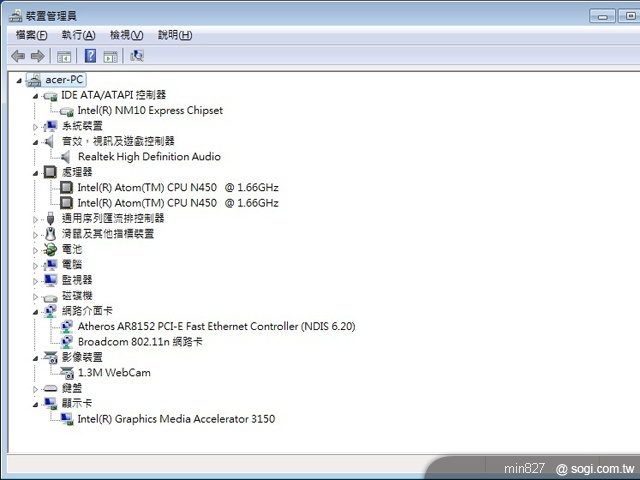
Task: Click the 系統裝置 category icon
Action: tap(51, 126)
